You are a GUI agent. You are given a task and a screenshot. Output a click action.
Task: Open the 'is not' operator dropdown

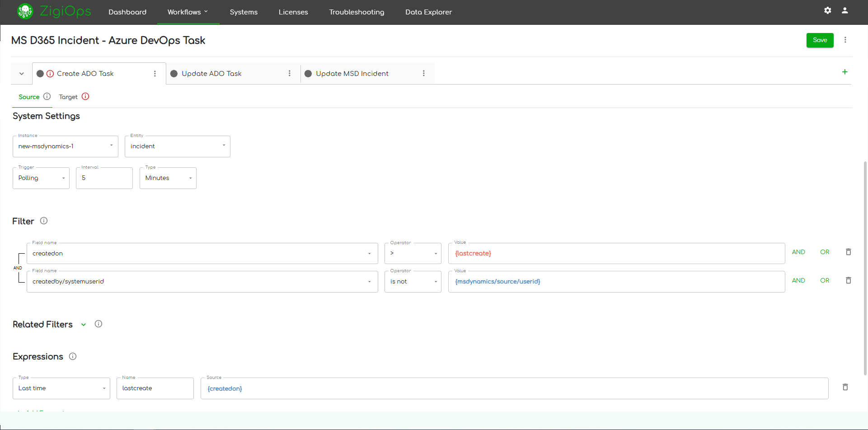pos(413,282)
